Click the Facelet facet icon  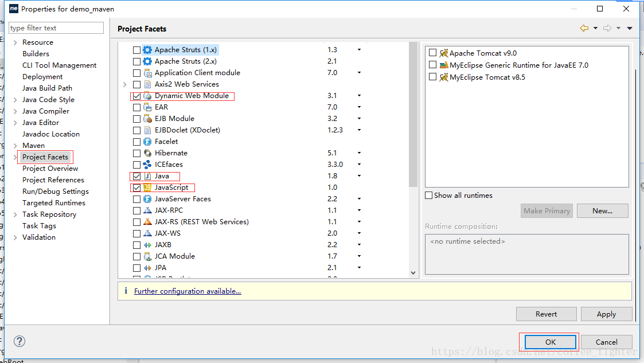(x=147, y=142)
